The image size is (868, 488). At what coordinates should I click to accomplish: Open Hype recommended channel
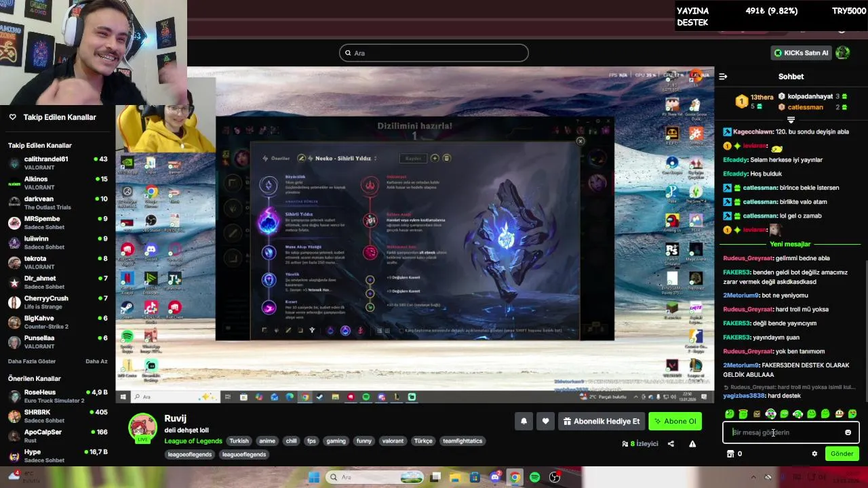[58, 455]
